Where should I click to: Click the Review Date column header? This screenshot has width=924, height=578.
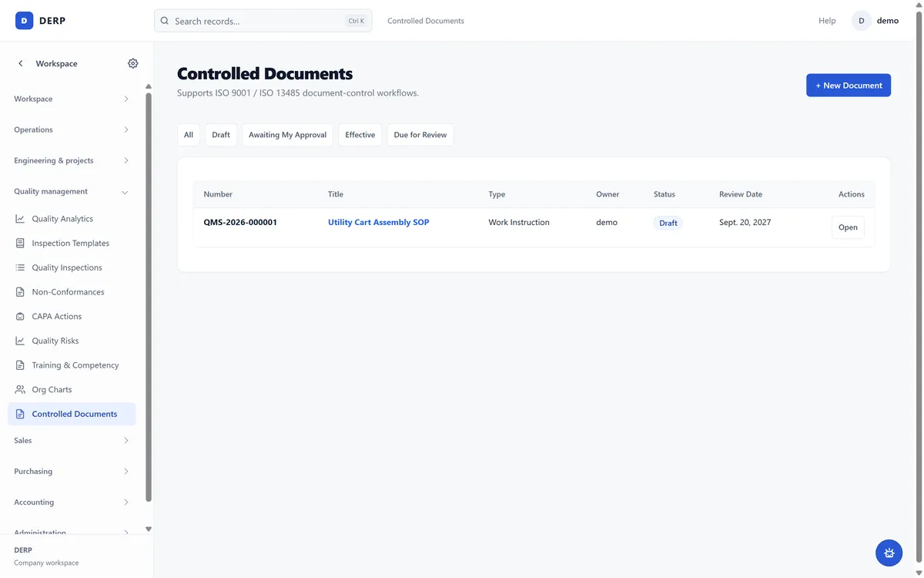click(x=741, y=194)
